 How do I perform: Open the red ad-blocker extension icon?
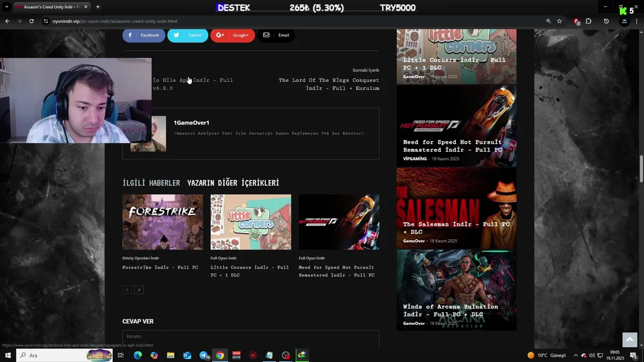577,21
